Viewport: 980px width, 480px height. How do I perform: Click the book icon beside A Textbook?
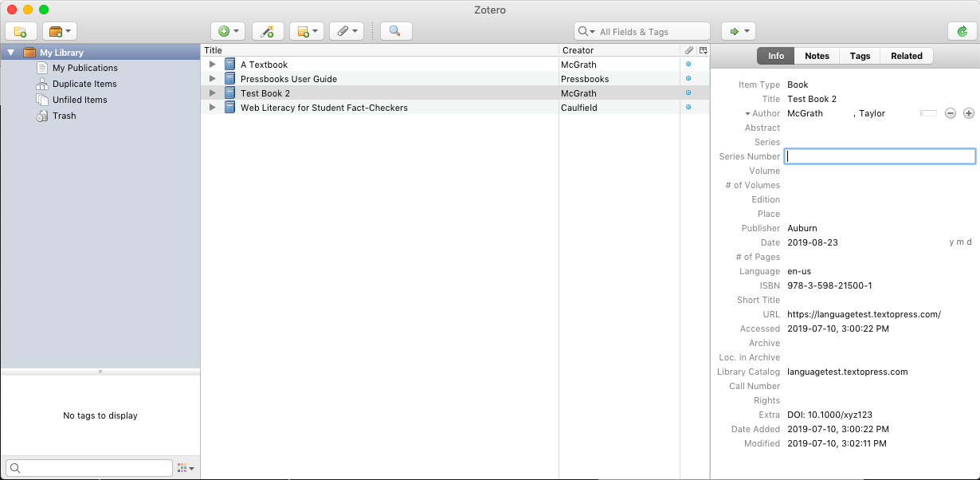tap(230, 65)
